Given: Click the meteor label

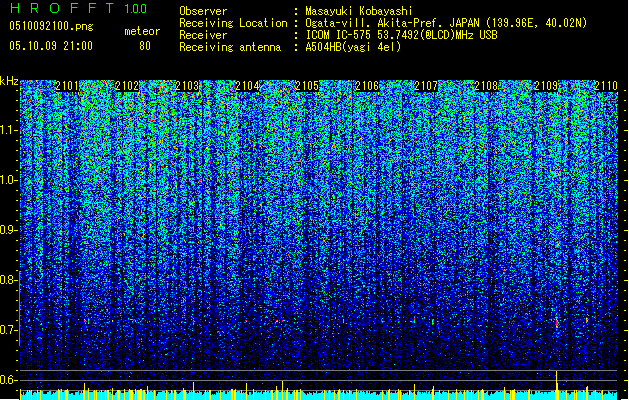Looking at the screenshot, I should point(142,31).
